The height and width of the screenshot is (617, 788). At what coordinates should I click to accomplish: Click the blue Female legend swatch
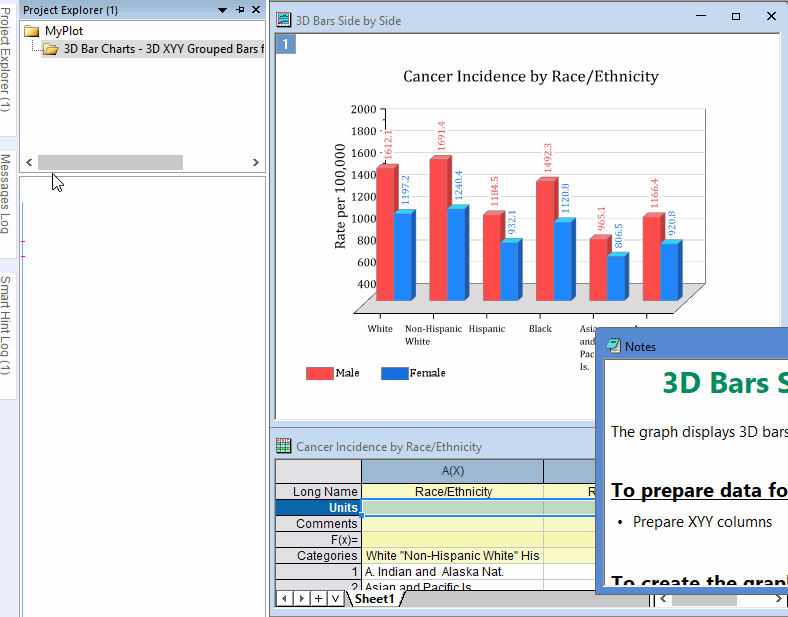[x=394, y=373]
